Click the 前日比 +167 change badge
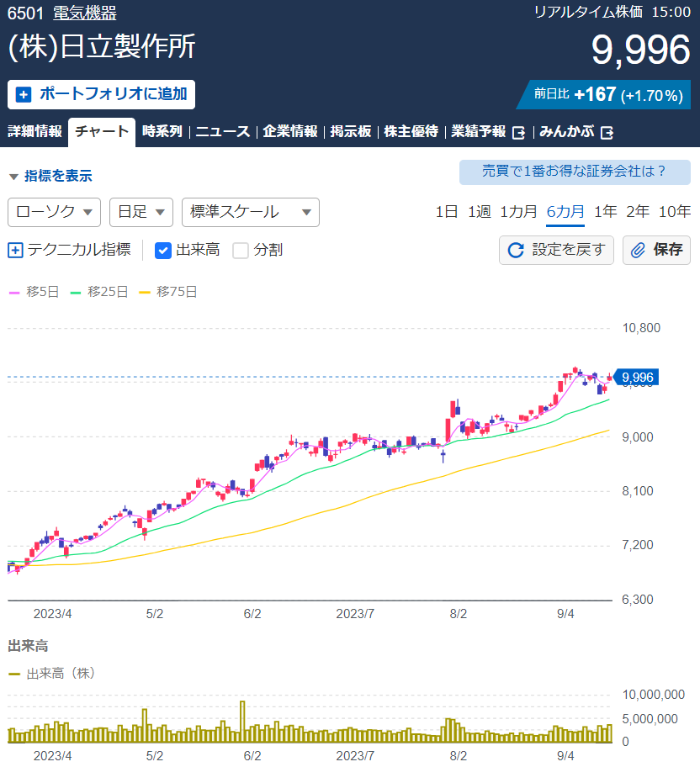700x767 pixels. (x=604, y=94)
